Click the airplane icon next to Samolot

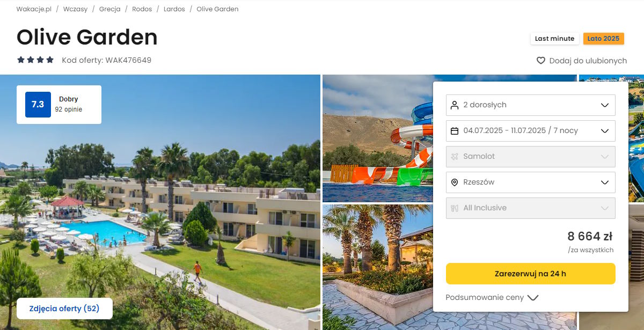(455, 156)
